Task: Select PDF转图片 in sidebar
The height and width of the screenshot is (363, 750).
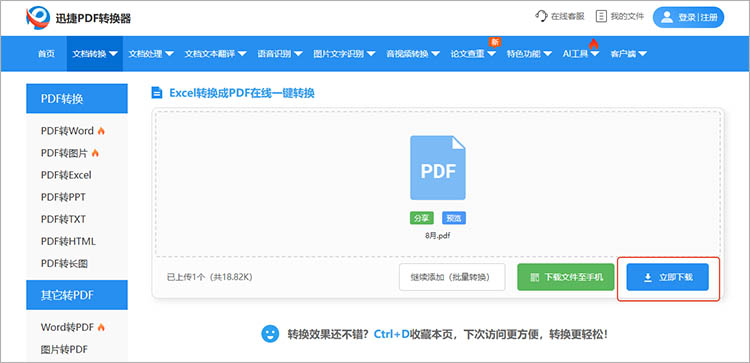Action: click(65, 153)
